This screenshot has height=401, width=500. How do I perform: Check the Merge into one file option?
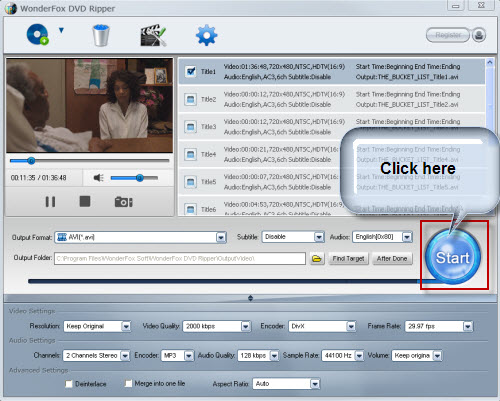click(128, 383)
